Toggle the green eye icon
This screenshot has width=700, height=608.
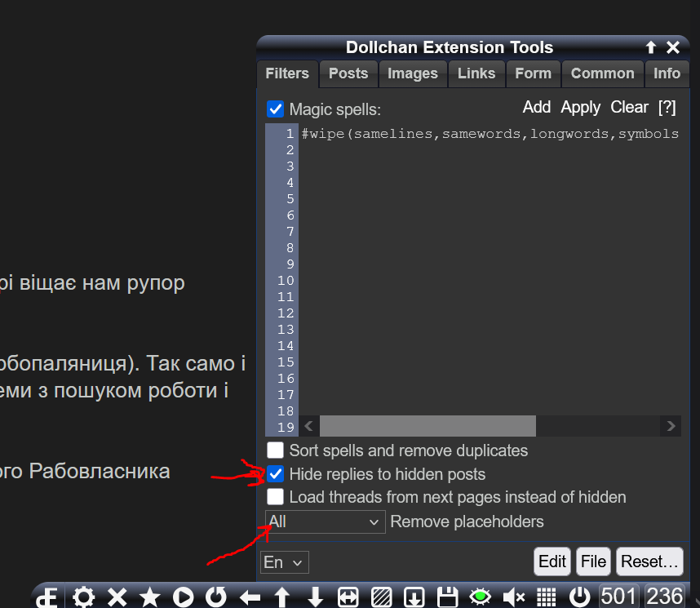click(481, 597)
